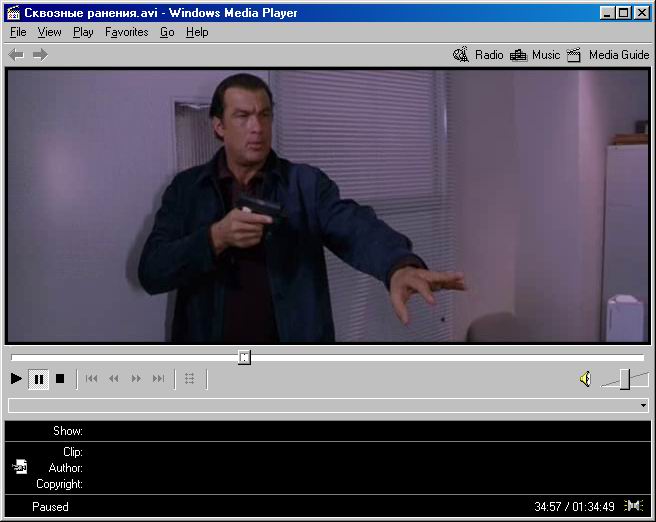
Task: Click the playlist combo box field
Action: tap(328, 405)
